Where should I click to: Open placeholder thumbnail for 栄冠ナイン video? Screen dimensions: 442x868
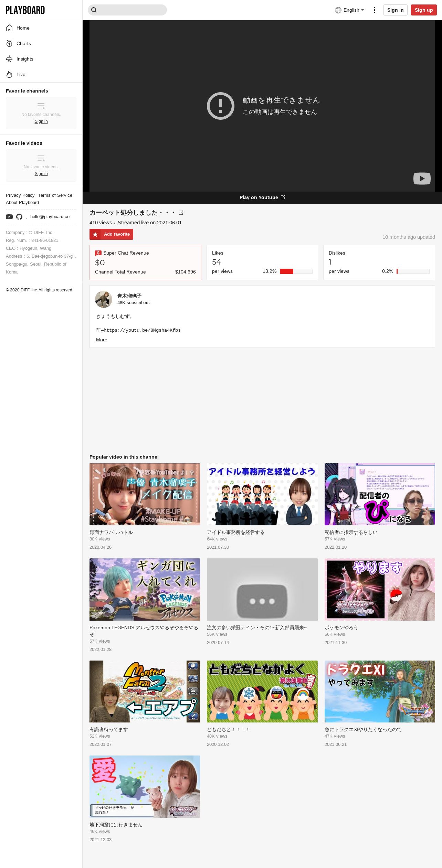(262, 589)
